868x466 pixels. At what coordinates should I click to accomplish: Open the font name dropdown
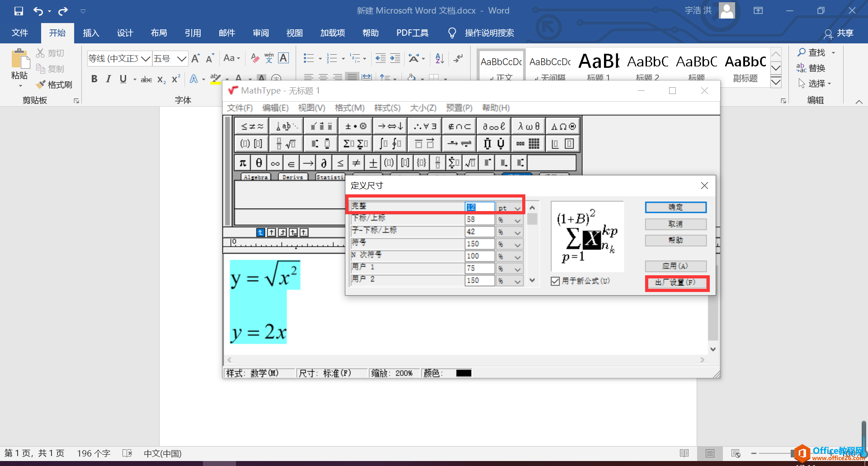tap(146, 58)
